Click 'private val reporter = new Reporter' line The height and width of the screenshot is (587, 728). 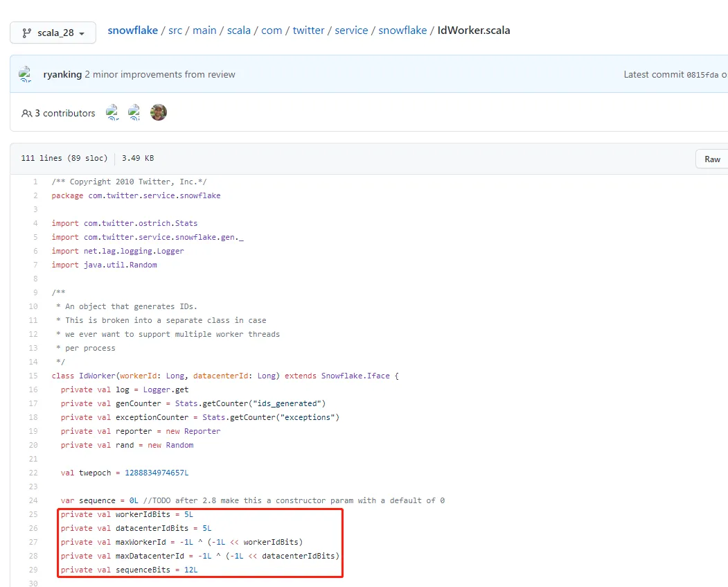click(141, 432)
